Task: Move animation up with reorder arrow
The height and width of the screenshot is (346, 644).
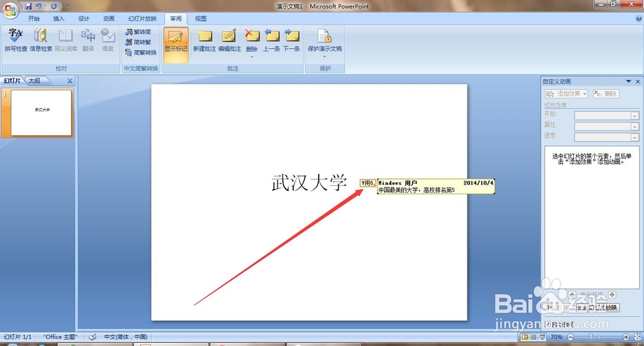Action: (572, 295)
